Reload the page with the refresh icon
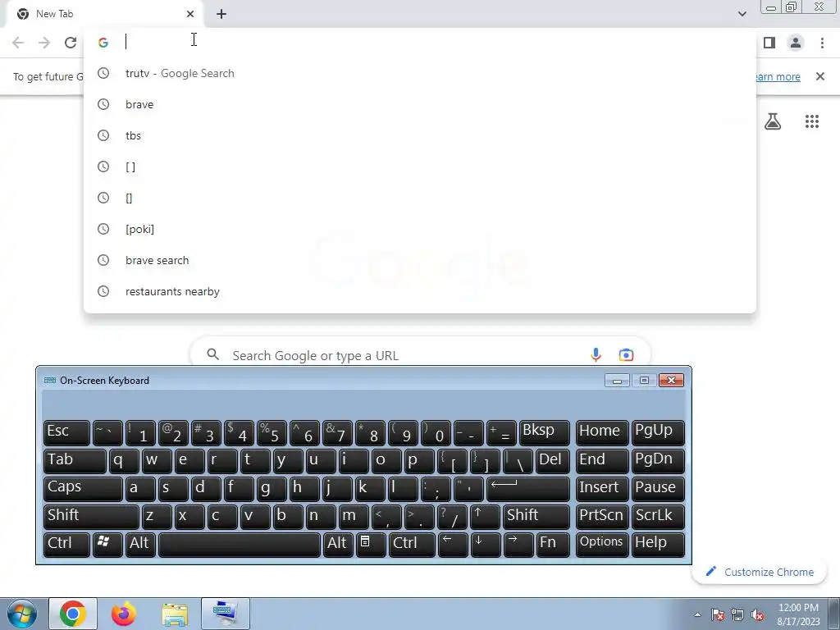 click(x=71, y=43)
